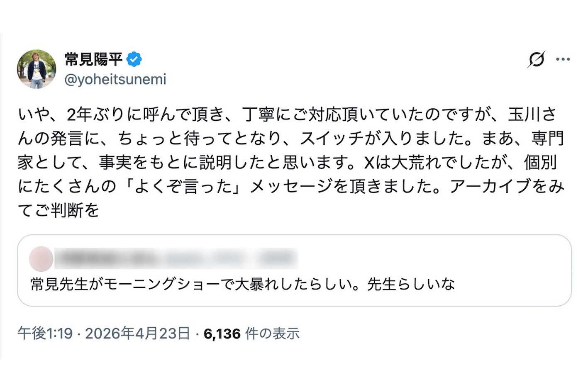Viewport: 588px width, 392px height.
Task: Click the 2026年4月23日 post date
Action: [138, 334]
